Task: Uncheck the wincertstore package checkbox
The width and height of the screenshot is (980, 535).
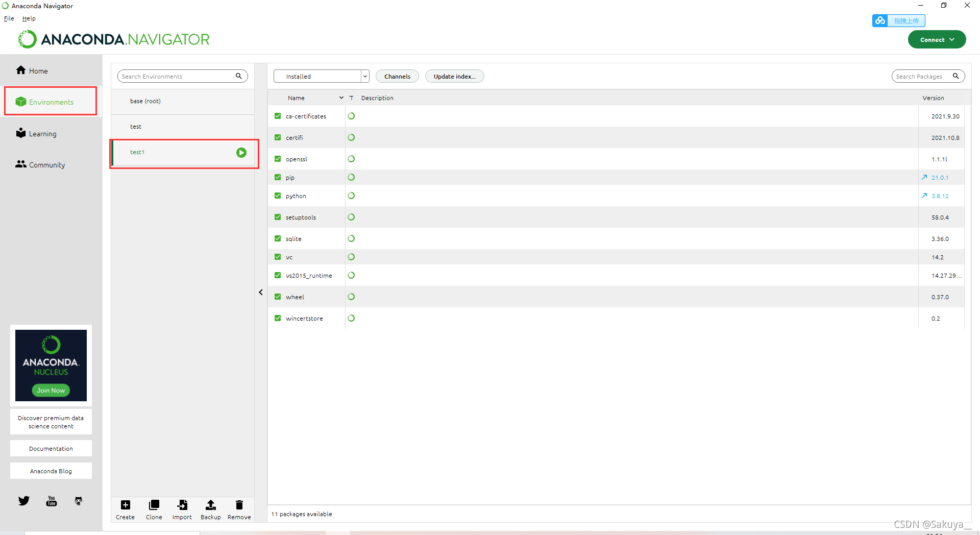Action: pyautogui.click(x=278, y=318)
